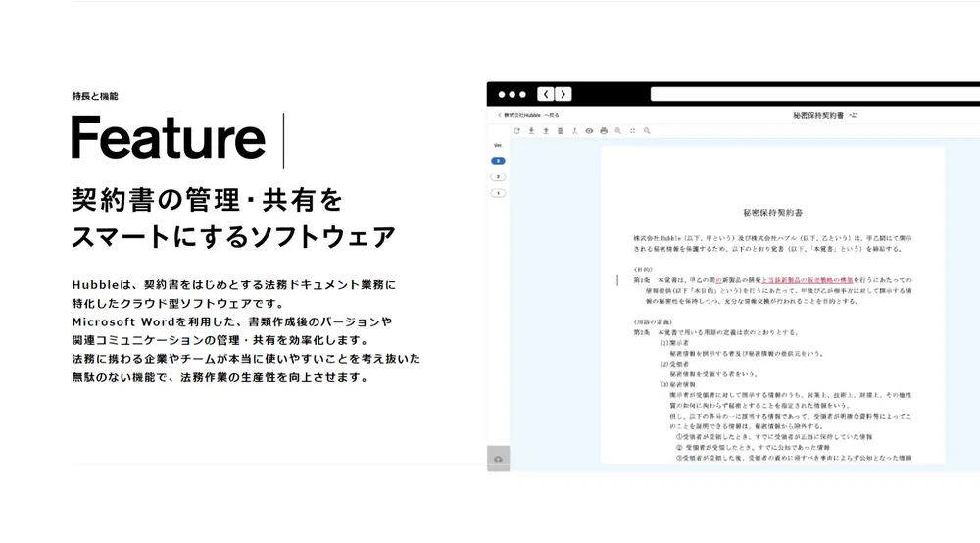The width and height of the screenshot is (980, 543).
Task: Click the document page icon in toolbar
Action: tap(561, 131)
